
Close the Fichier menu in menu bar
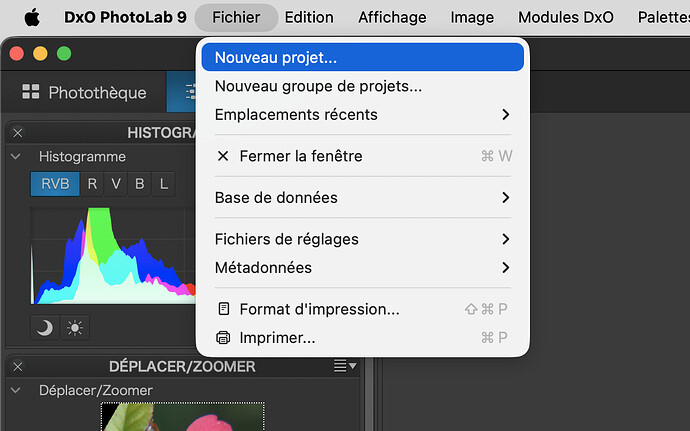tap(236, 18)
